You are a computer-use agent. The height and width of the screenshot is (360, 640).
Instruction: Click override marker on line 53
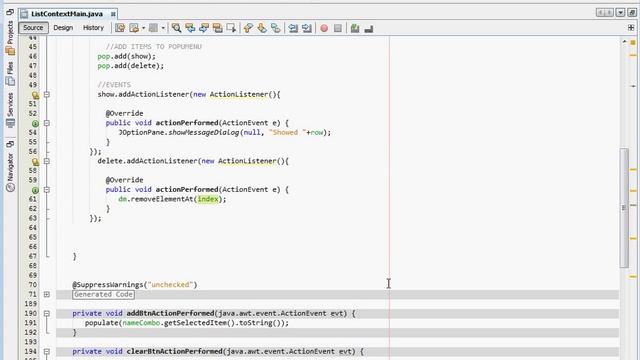(x=35, y=123)
